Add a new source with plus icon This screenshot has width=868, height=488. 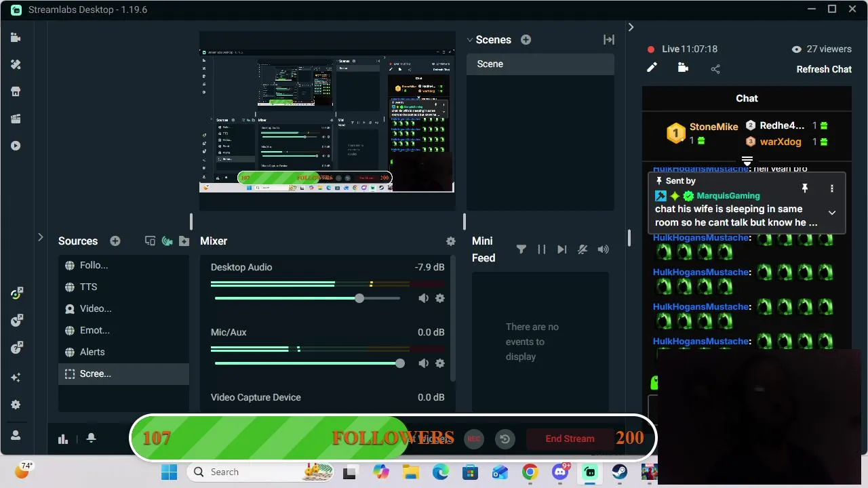(115, 241)
